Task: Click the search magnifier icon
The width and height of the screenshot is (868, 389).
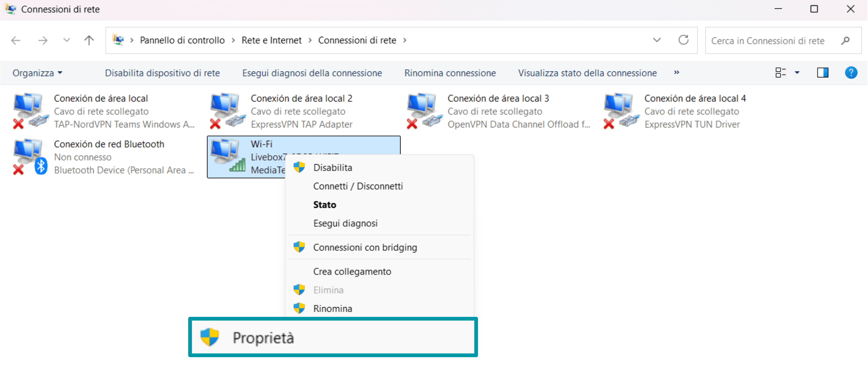Action: 846,41
